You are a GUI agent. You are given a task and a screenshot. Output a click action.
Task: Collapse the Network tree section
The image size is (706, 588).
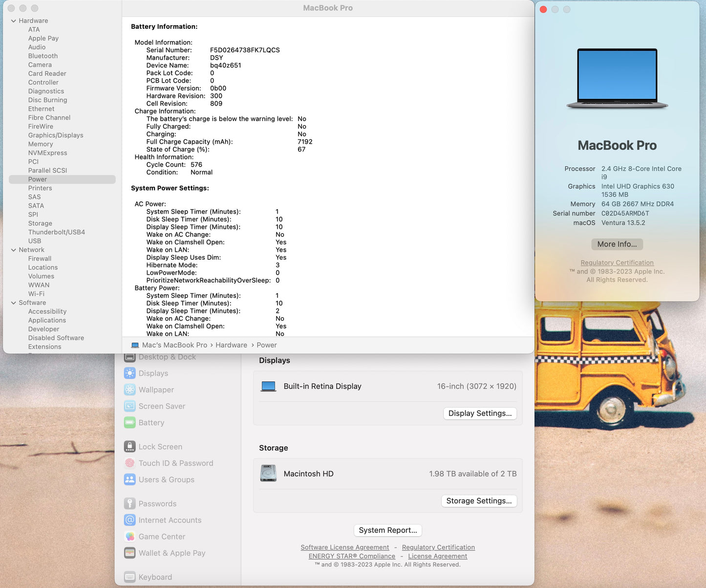[x=14, y=250]
